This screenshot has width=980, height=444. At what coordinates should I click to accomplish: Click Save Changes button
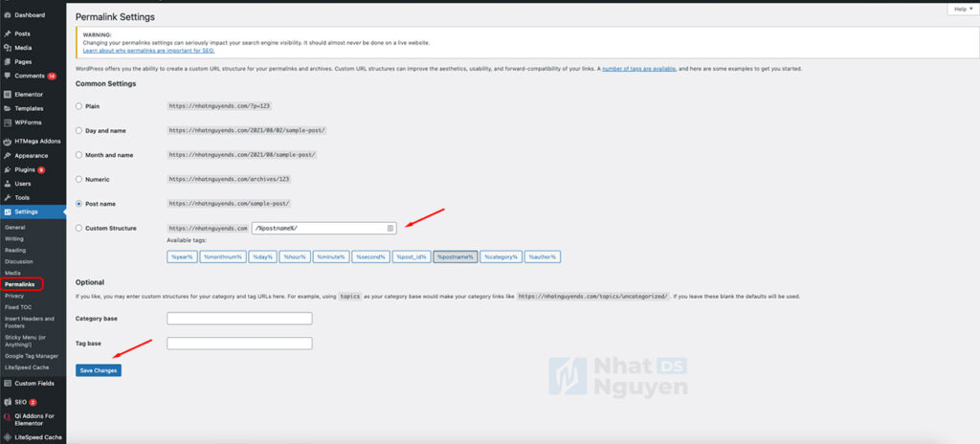tap(99, 371)
